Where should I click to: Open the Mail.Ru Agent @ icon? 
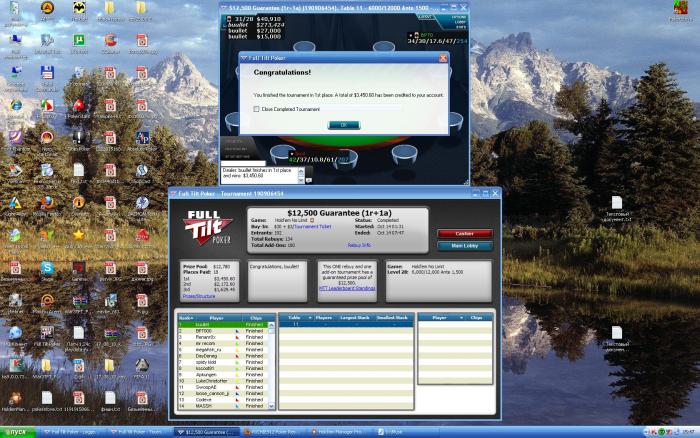[x=47, y=300]
